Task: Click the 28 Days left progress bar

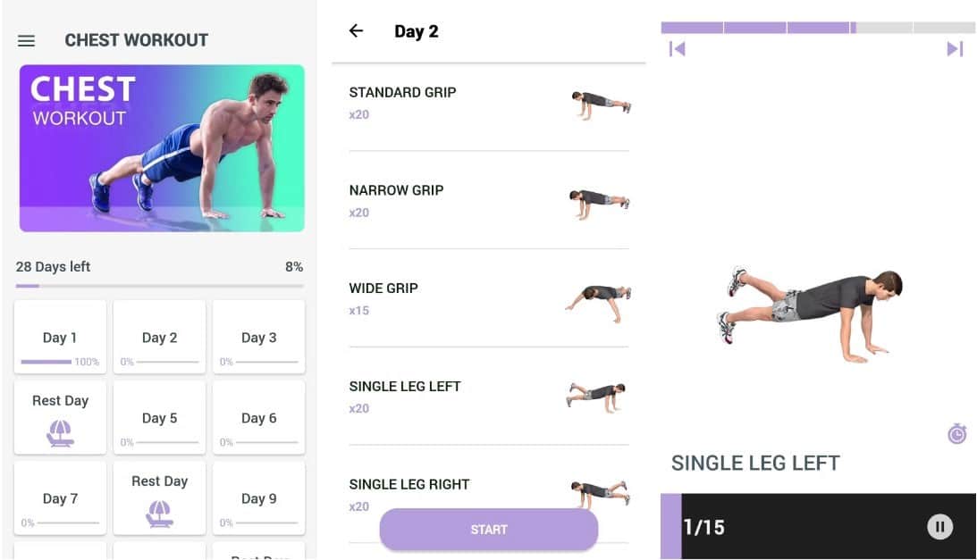Action: pyautogui.click(x=159, y=286)
